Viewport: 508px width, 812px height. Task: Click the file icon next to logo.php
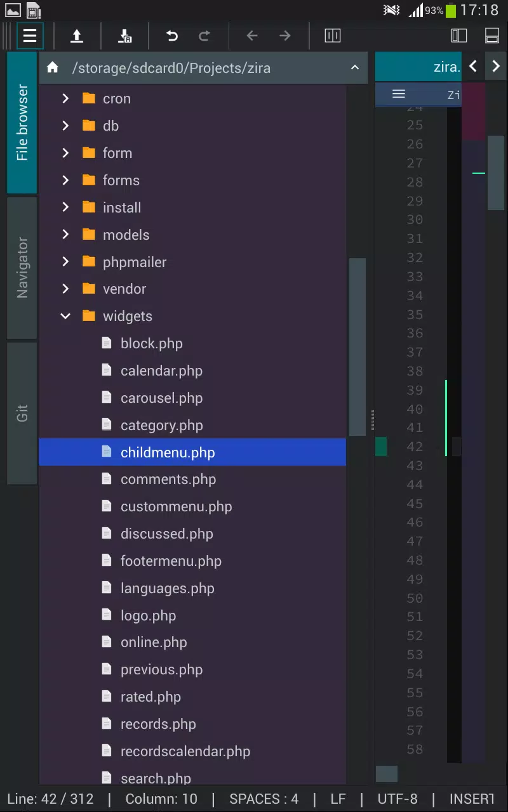tap(107, 615)
